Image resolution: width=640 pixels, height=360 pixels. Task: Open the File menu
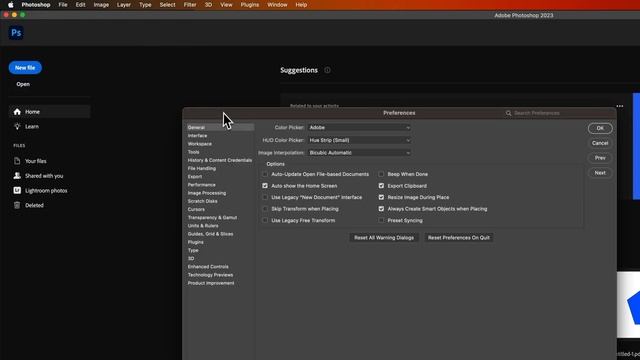pos(63,5)
